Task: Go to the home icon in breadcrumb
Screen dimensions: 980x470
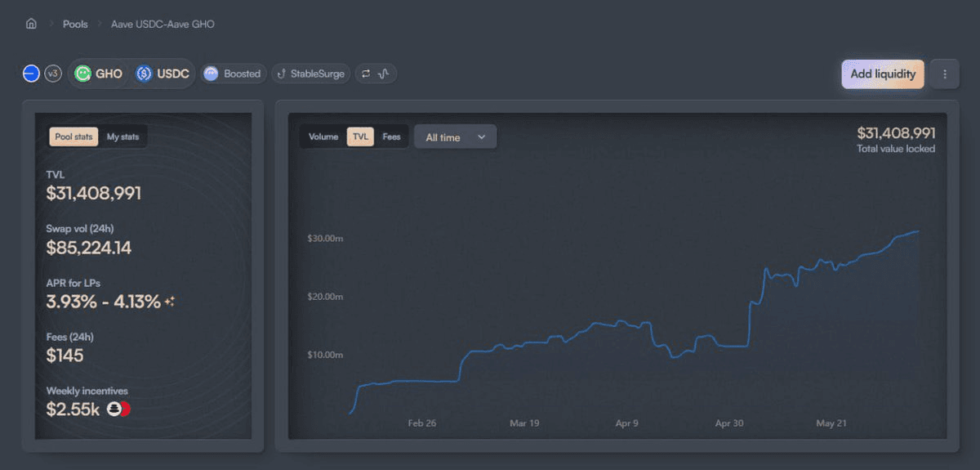Action: [31, 24]
